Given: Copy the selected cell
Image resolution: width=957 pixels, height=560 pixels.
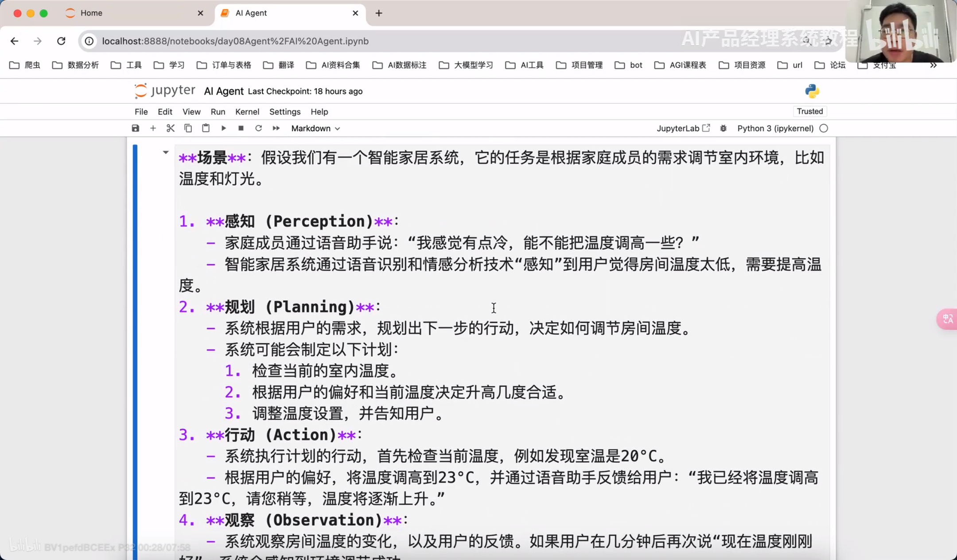Looking at the screenshot, I should click(188, 128).
